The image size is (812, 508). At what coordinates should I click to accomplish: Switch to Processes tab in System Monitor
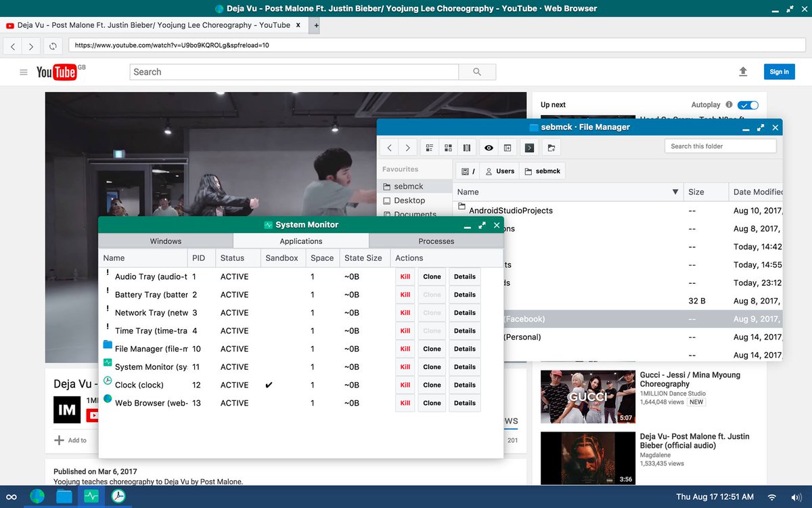pos(436,241)
